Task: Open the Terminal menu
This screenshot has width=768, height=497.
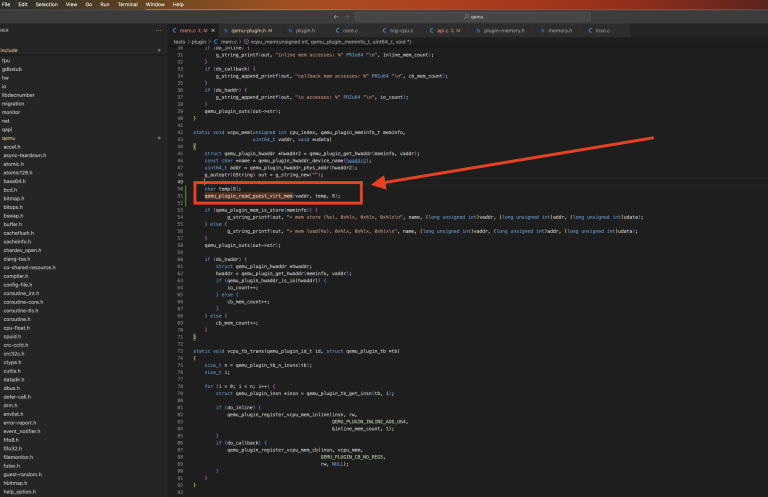Action: (127, 4)
